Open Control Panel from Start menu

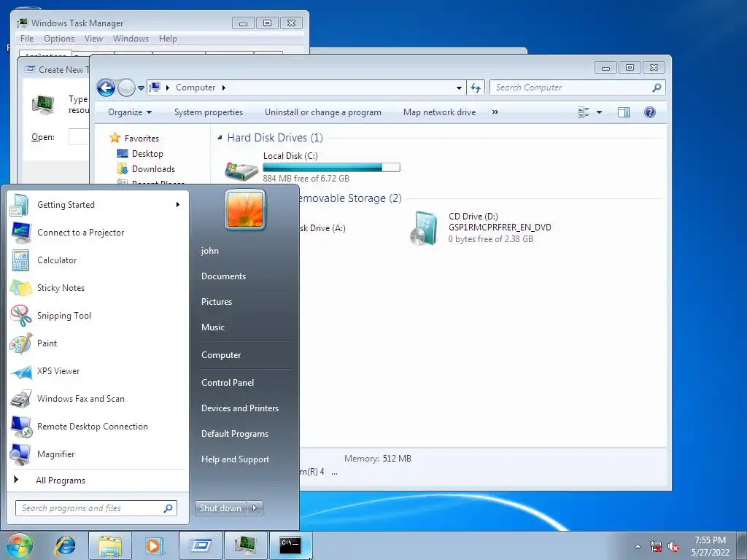pos(228,383)
